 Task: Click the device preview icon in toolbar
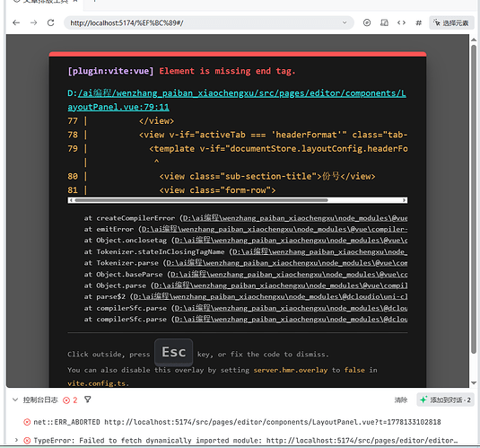pyautogui.click(x=384, y=22)
